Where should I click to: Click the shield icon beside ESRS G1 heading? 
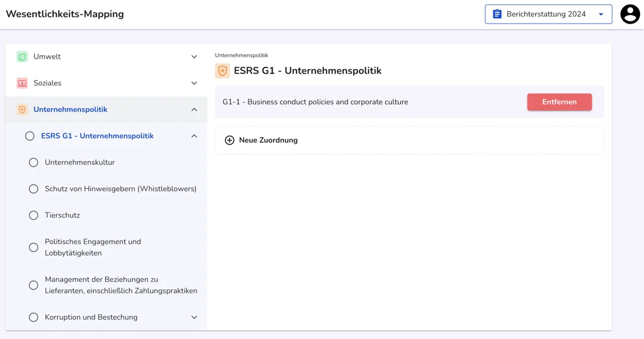(x=223, y=71)
